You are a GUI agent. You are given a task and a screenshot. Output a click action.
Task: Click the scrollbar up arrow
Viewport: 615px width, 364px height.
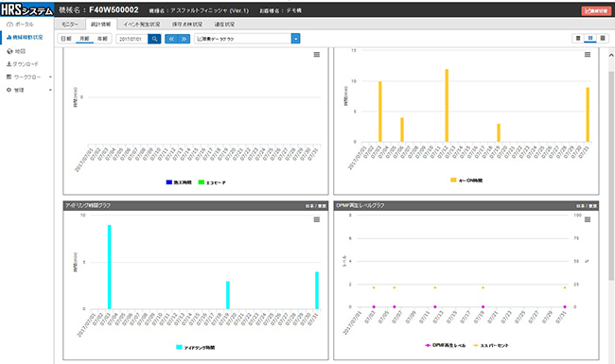click(x=611, y=55)
